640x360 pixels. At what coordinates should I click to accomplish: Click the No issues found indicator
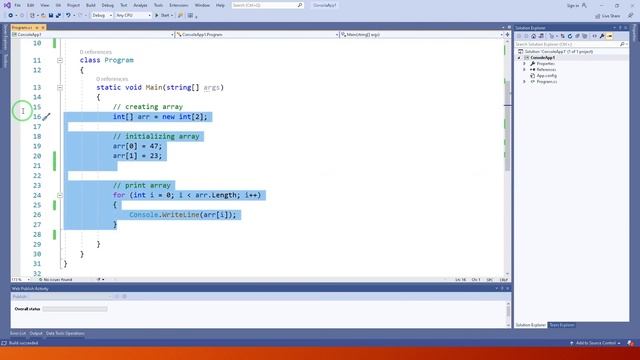pos(56,280)
